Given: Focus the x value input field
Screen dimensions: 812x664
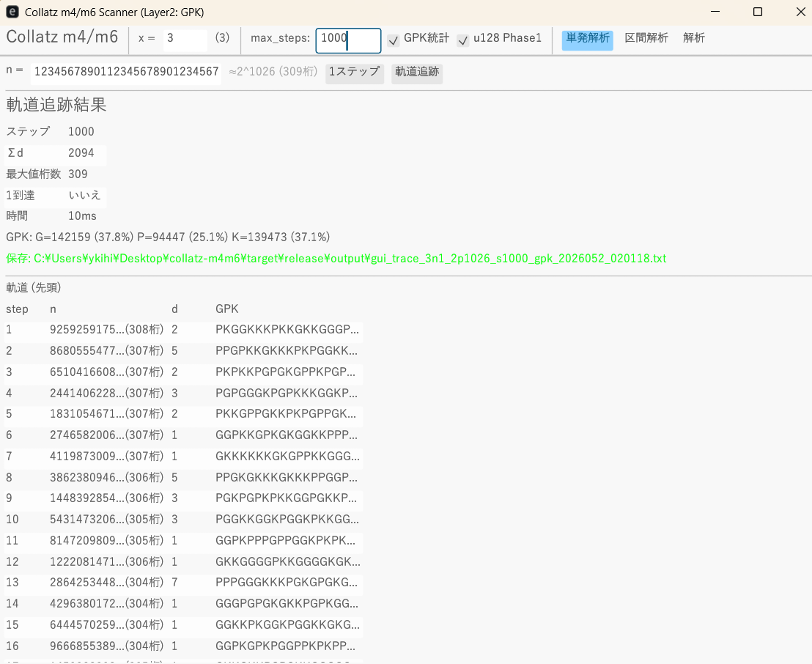Looking at the screenshot, I should coord(185,39).
